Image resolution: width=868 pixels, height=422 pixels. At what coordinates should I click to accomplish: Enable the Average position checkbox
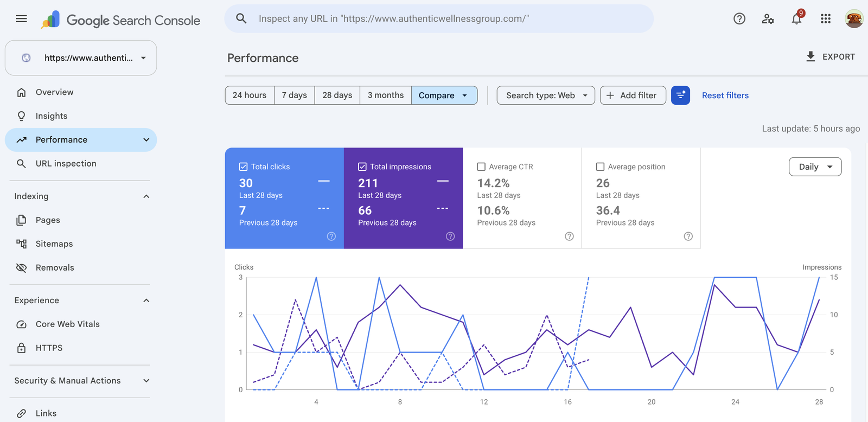(x=600, y=167)
